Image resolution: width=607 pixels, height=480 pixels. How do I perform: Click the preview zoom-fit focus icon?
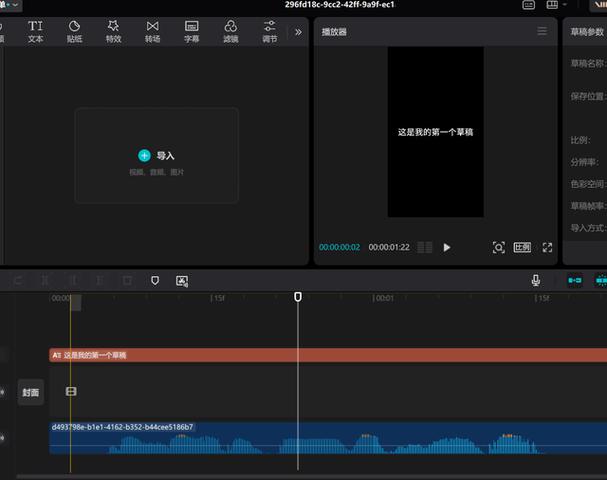[499, 247]
